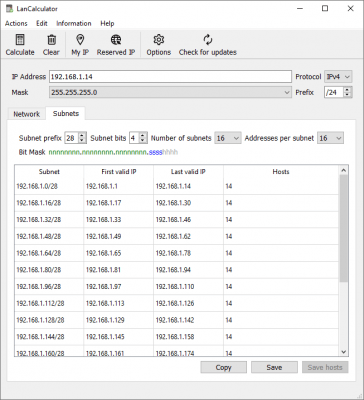The width and height of the screenshot is (364, 400).
Task: Click the Save button
Action: point(274,367)
